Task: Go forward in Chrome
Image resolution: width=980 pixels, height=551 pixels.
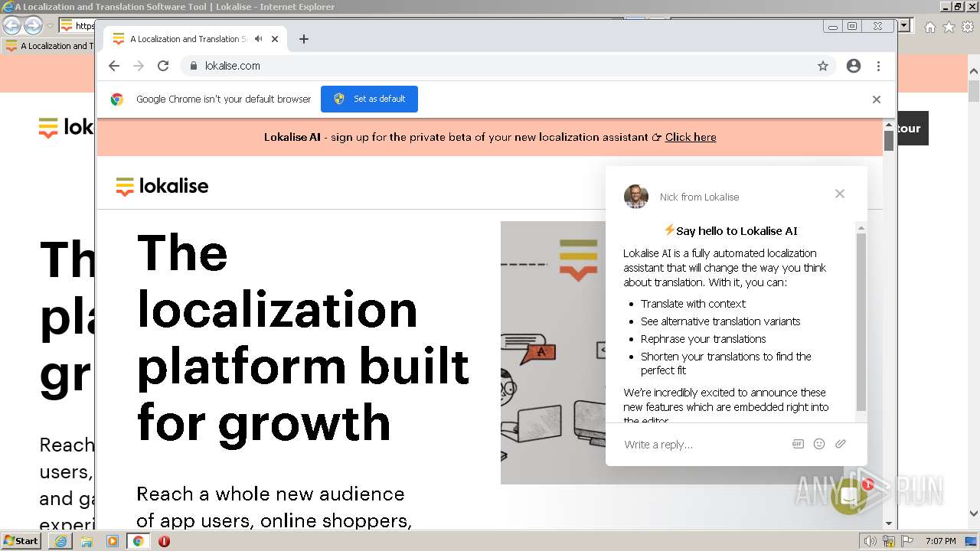Action: pos(139,66)
